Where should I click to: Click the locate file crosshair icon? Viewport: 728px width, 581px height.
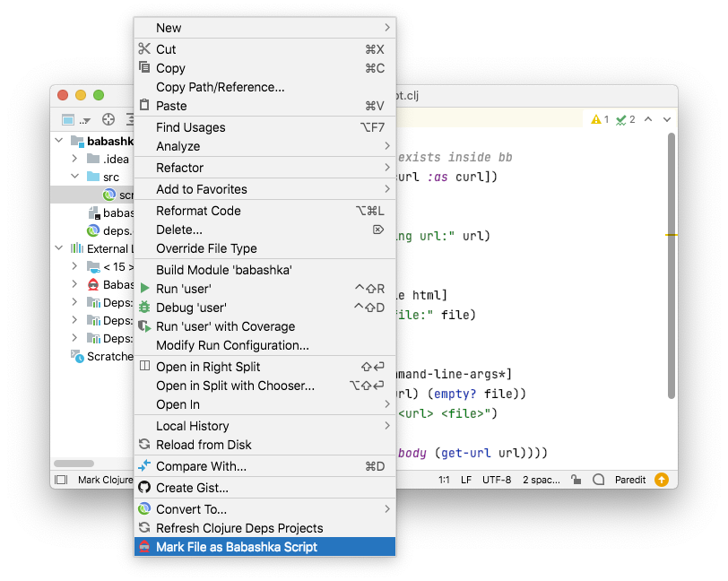pyautogui.click(x=108, y=119)
